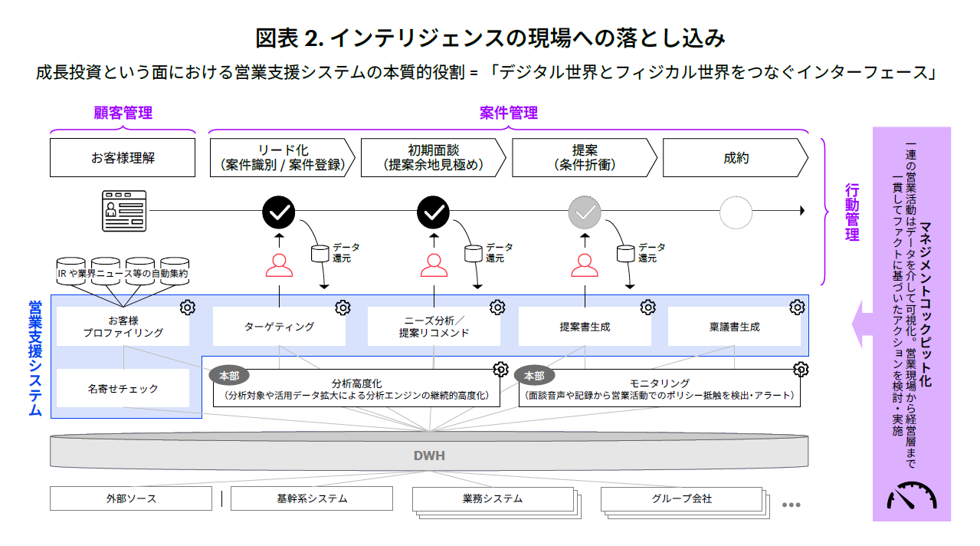
Task: Select the 顧客管理 section header
Action: [x=123, y=113]
